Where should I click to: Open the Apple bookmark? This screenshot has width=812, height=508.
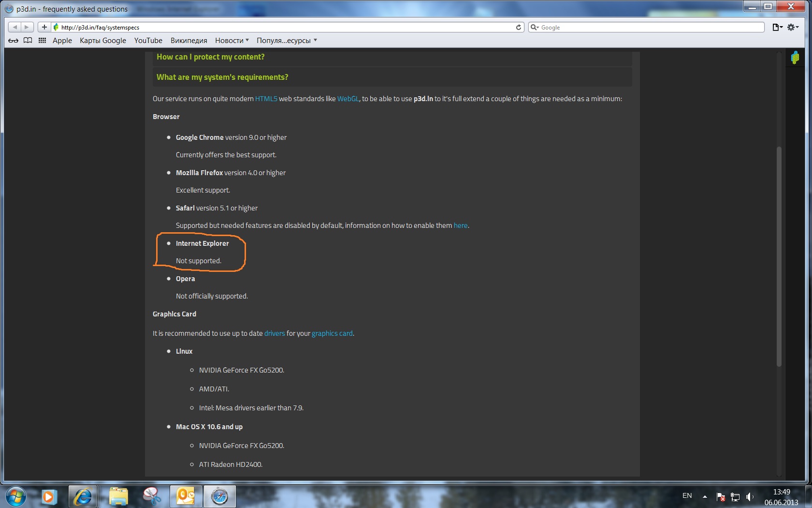pos(62,41)
